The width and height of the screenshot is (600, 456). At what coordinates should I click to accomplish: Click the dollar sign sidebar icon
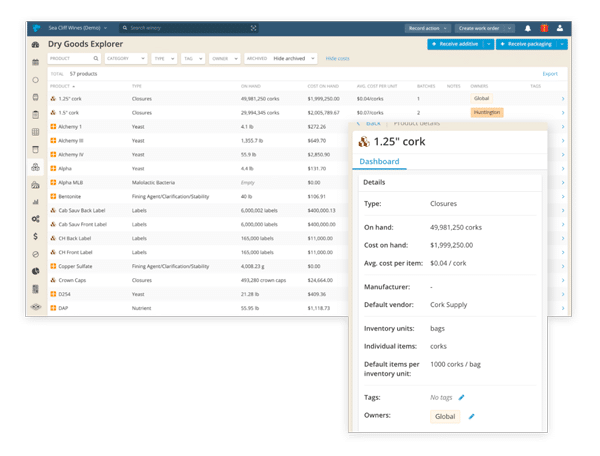[x=36, y=236]
